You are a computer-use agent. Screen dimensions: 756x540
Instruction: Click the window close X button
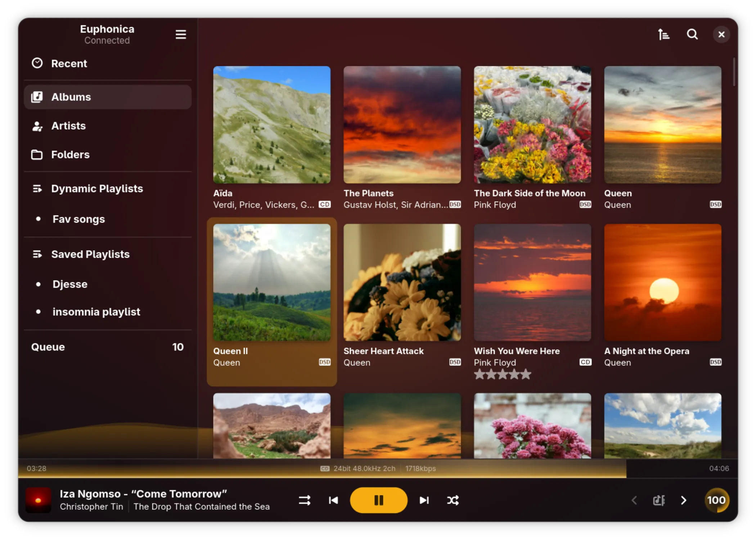click(x=721, y=35)
